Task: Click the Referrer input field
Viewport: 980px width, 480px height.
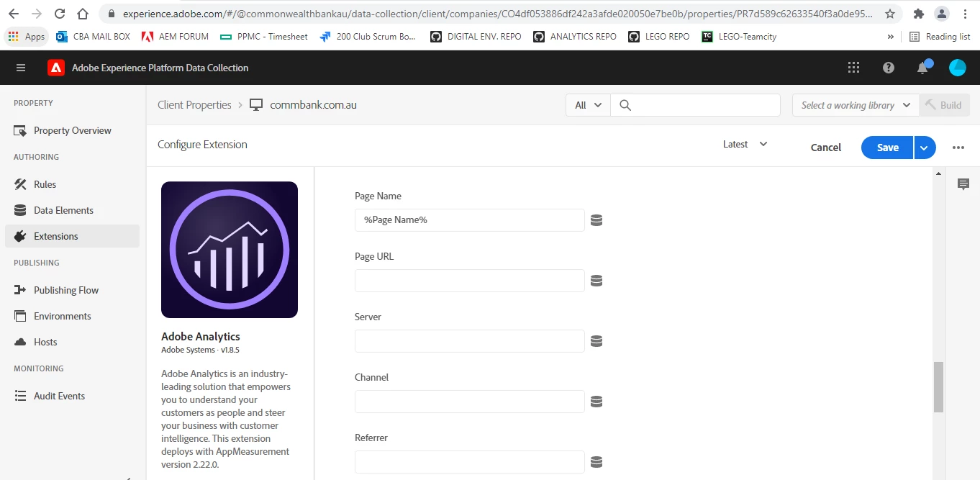Action: coord(469,462)
